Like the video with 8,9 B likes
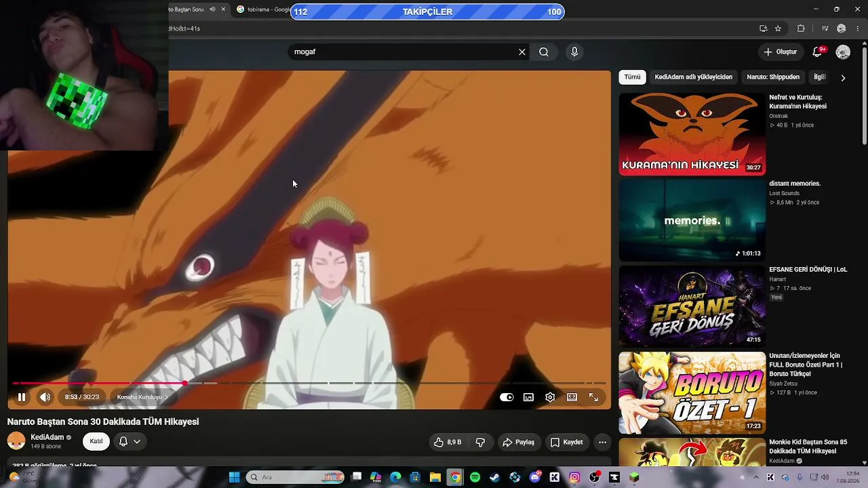 point(448,442)
